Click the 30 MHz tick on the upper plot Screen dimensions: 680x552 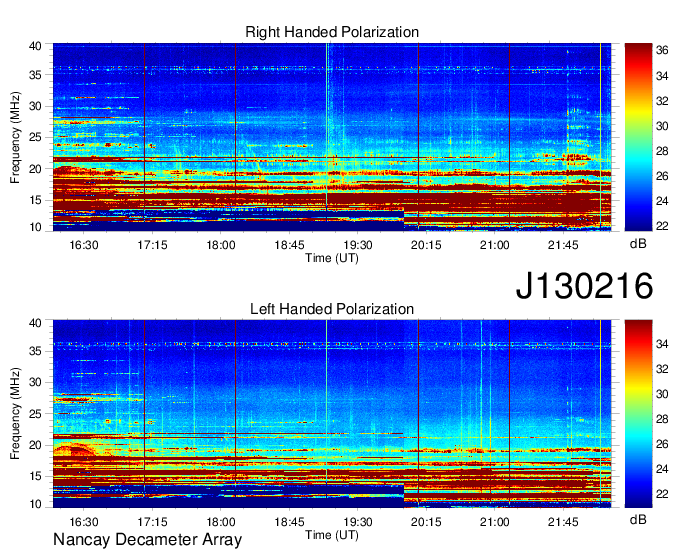tap(36, 106)
